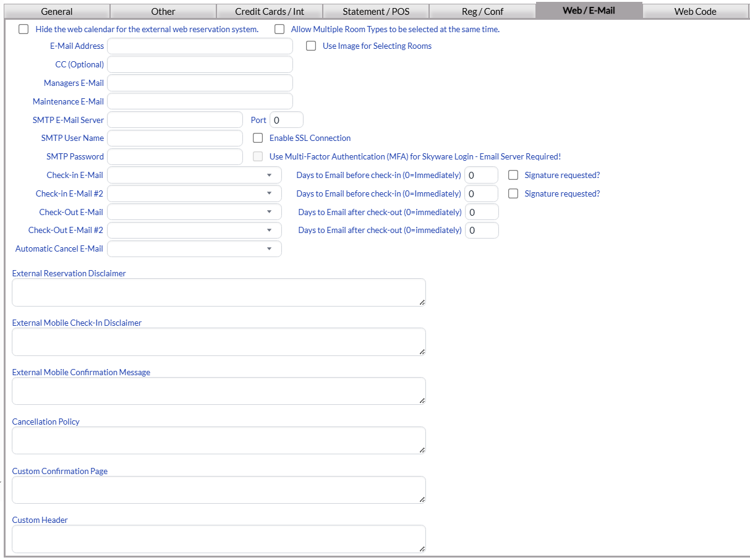The image size is (750, 560).
Task: Click the SMTP Password field
Action: click(175, 156)
